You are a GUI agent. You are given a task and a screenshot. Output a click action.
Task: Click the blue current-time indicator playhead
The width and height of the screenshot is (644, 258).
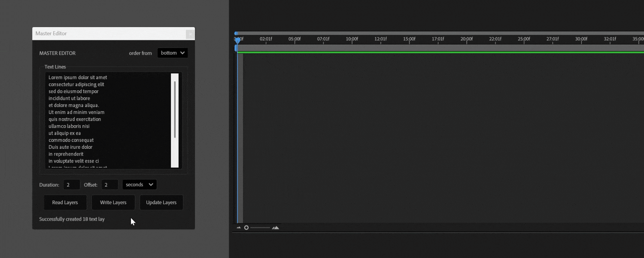coord(237,40)
